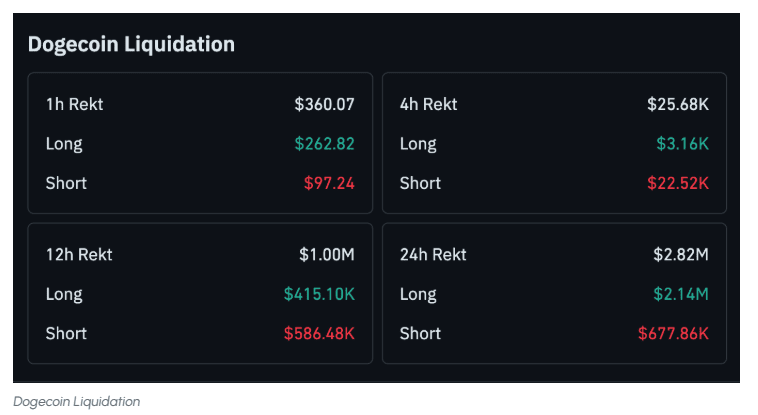The image size is (758, 415).
Task: Click the $360.07 total rekt value
Action: [324, 104]
